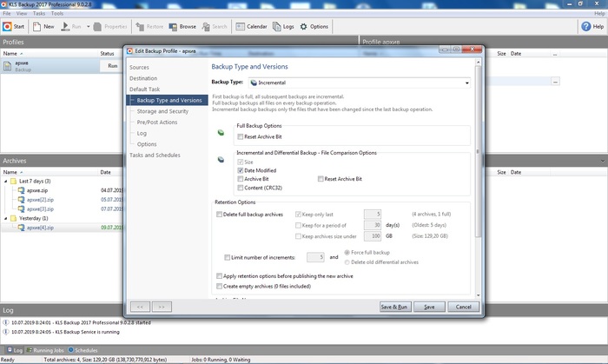Image resolution: width=608 pixels, height=364 pixels.
Task: Collapse the Last 7 days archive group
Action: click(6, 181)
